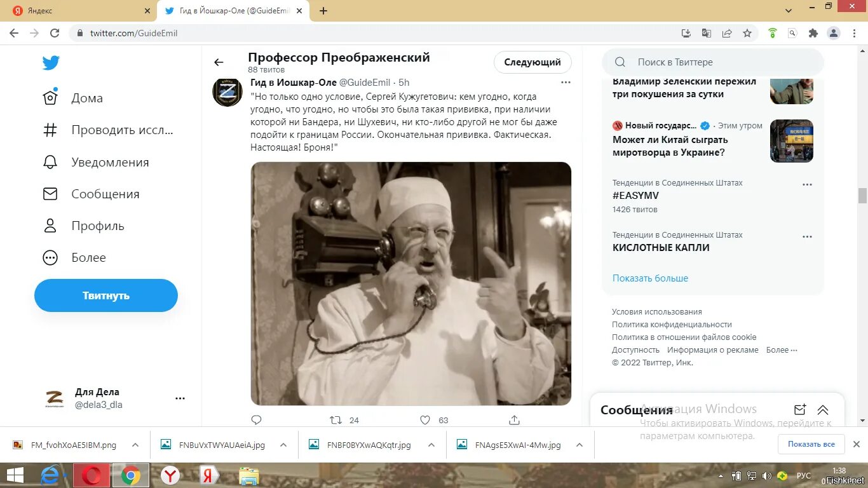Screen dimensions: 868x488
Task: Expand Сообщения panel with double chevron
Action: pyautogui.click(x=823, y=410)
